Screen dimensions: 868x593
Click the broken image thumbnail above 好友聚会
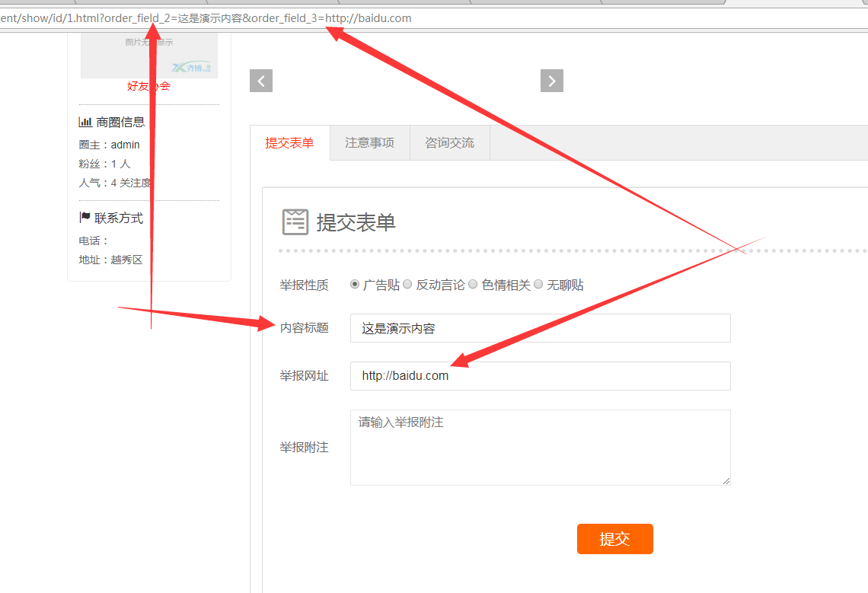[x=148, y=55]
